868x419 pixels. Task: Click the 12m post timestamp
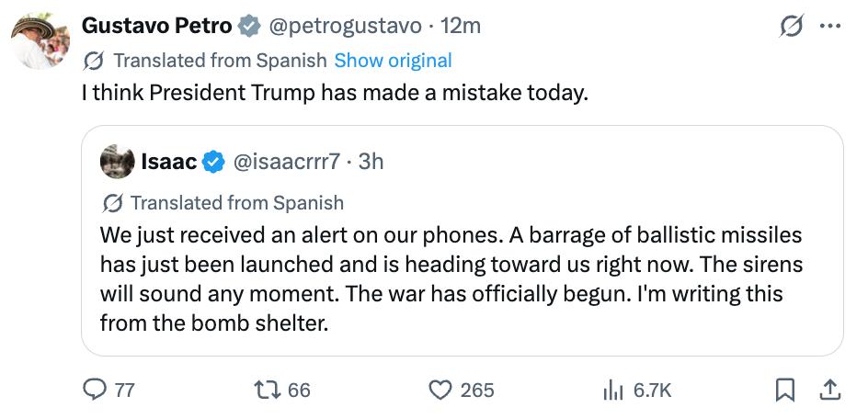462,27
